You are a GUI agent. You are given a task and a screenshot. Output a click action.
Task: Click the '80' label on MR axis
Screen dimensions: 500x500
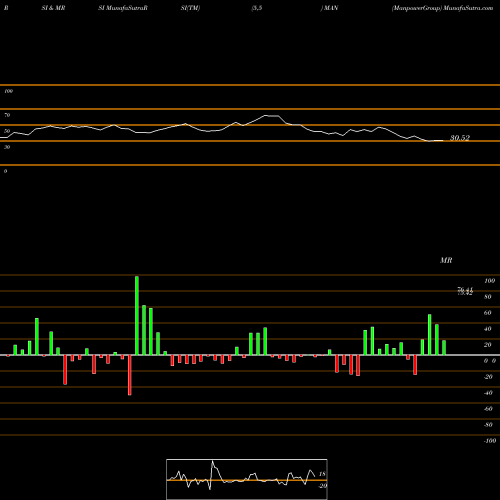click(x=488, y=297)
